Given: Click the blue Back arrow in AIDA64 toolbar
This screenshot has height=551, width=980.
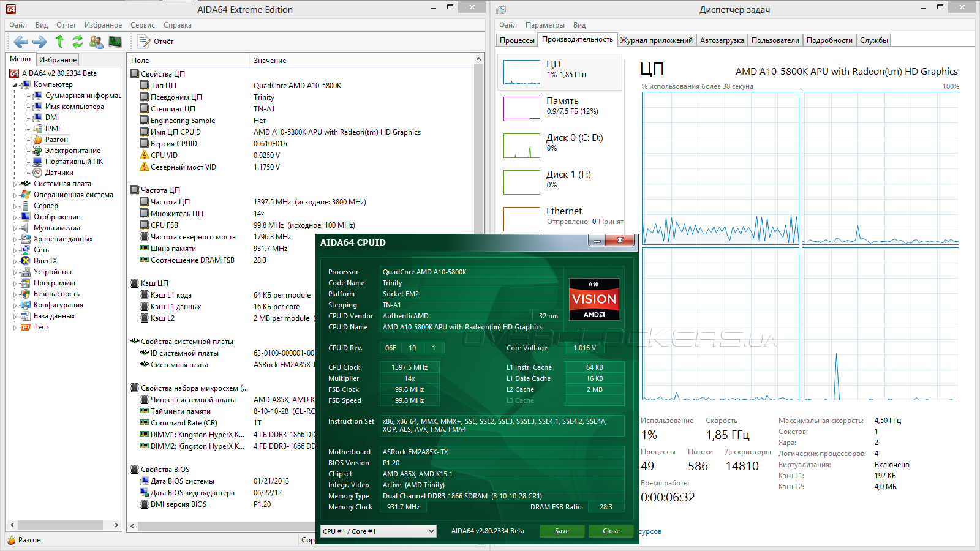Looking at the screenshot, I should pos(21,42).
